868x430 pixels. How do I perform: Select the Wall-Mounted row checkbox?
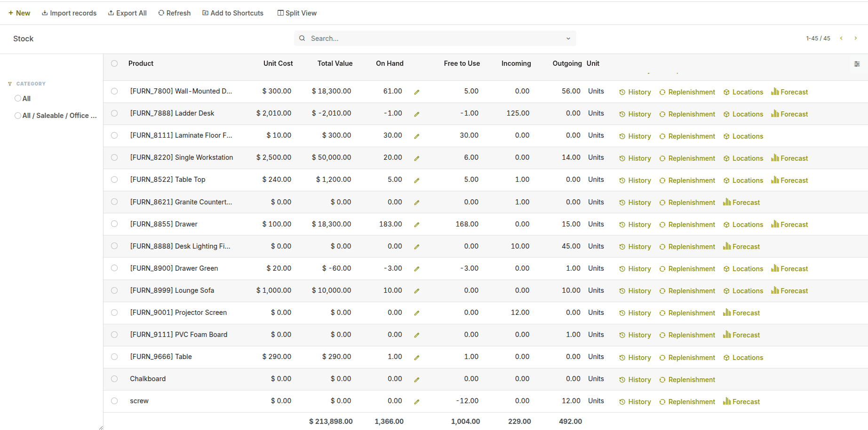[x=114, y=91]
